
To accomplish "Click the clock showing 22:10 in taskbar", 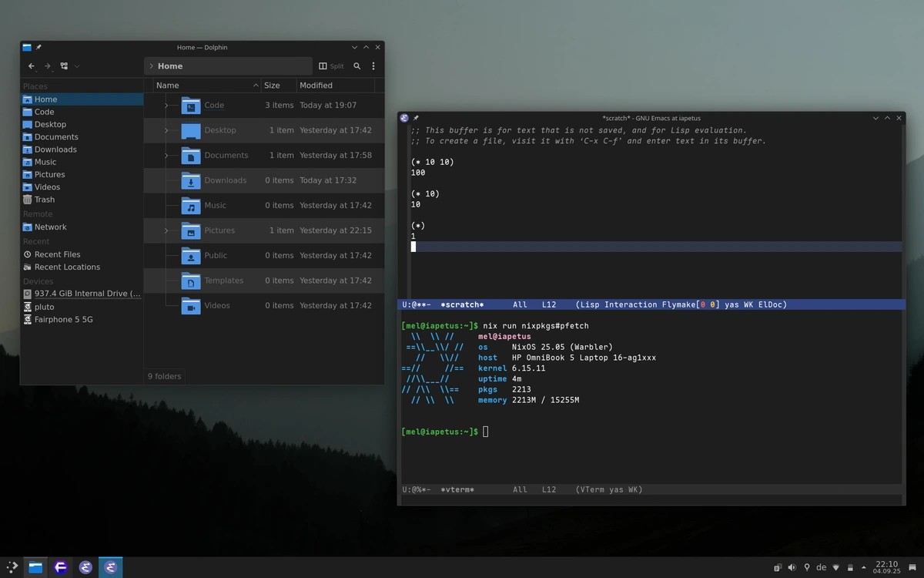I will pyautogui.click(x=886, y=567).
